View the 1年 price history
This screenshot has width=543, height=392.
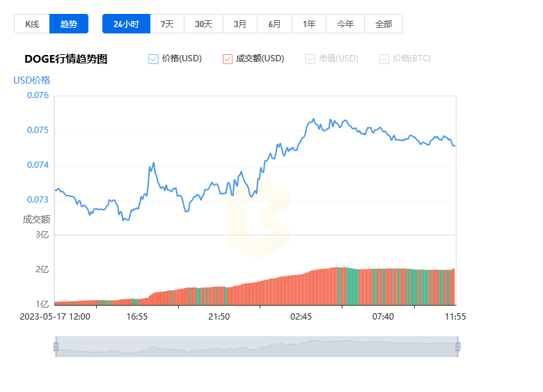coord(309,24)
